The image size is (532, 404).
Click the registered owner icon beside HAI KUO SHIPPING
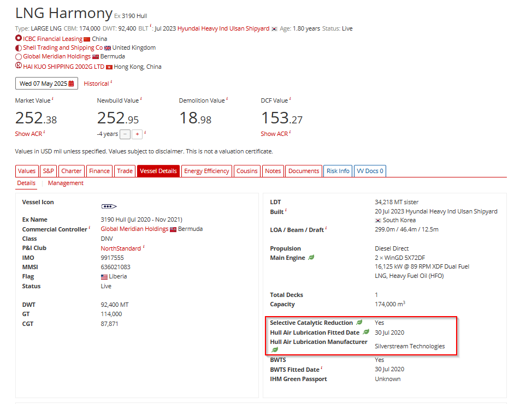(19, 66)
